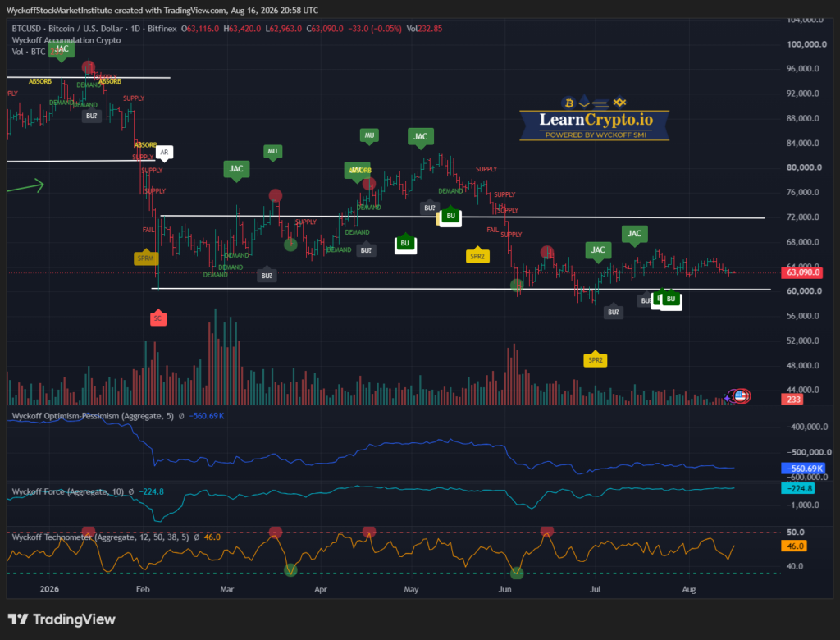This screenshot has width=840, height=640.
Task: Click the 84,000.0 price axis label
Action: [x=802, y=143]
